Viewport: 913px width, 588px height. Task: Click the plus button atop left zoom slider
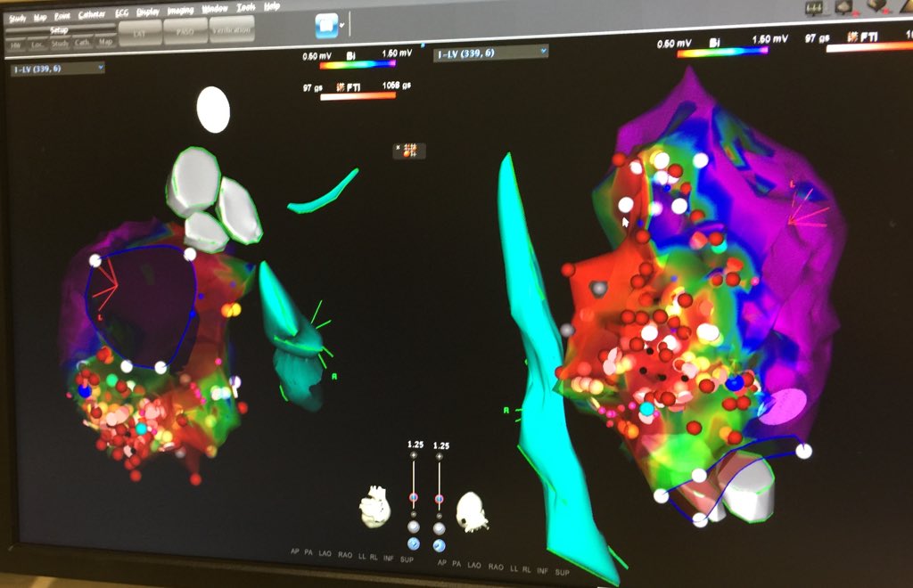coord(414,455)
